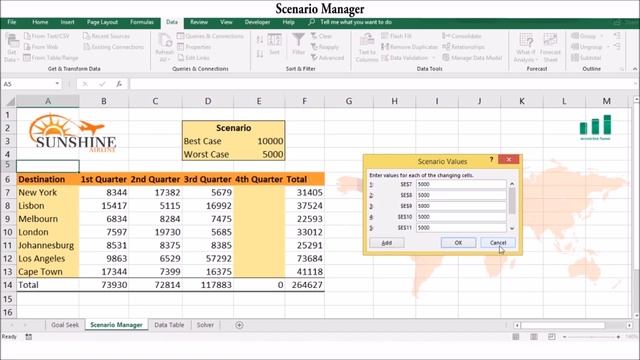Click Flash Fill in Data Tools
The height and width of the screenshot is (360, 640).
[x=396, y=36]
